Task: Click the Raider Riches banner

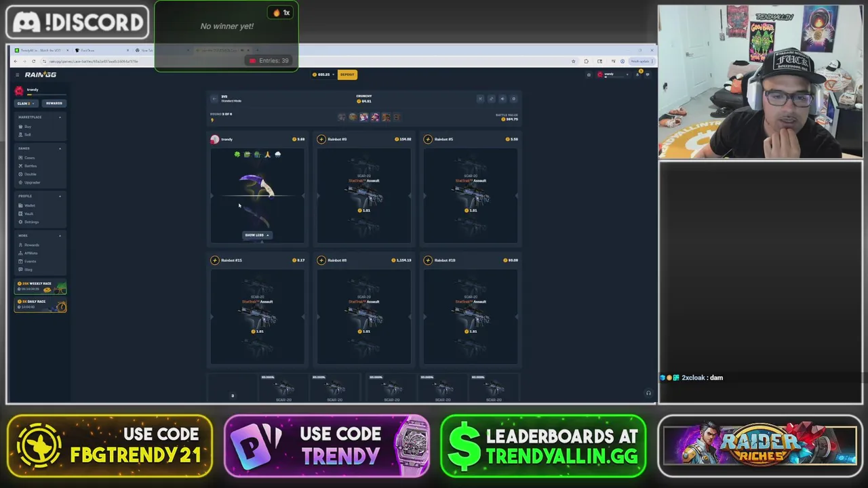Action: click(759, 446)
